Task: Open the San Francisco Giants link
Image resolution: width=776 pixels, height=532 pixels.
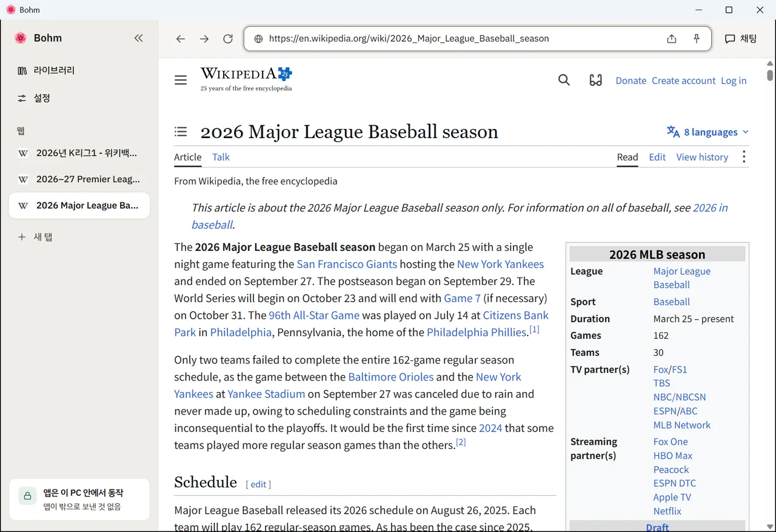Action: pyautogui.click(x=347, y=264)
